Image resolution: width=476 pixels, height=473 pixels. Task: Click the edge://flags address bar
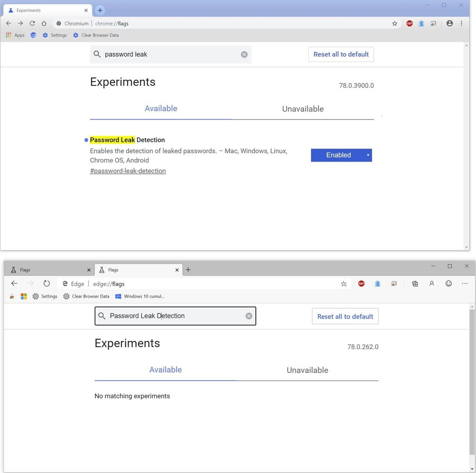click(x=205, y=284)
